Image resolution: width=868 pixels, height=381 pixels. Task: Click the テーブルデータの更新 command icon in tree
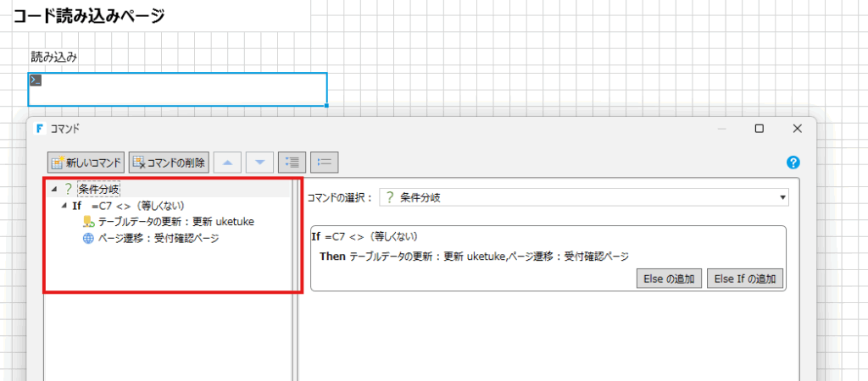(x=88, y=222)
